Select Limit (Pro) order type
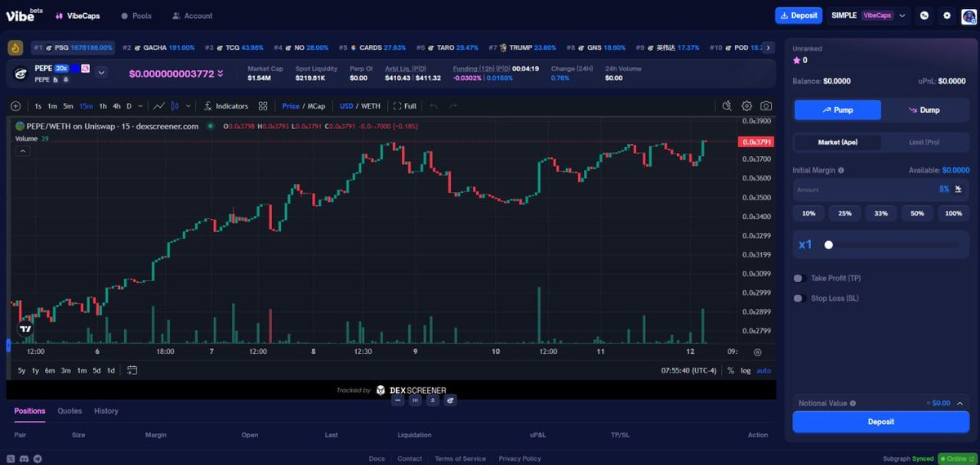980x465 pixels. coord(924,142)
